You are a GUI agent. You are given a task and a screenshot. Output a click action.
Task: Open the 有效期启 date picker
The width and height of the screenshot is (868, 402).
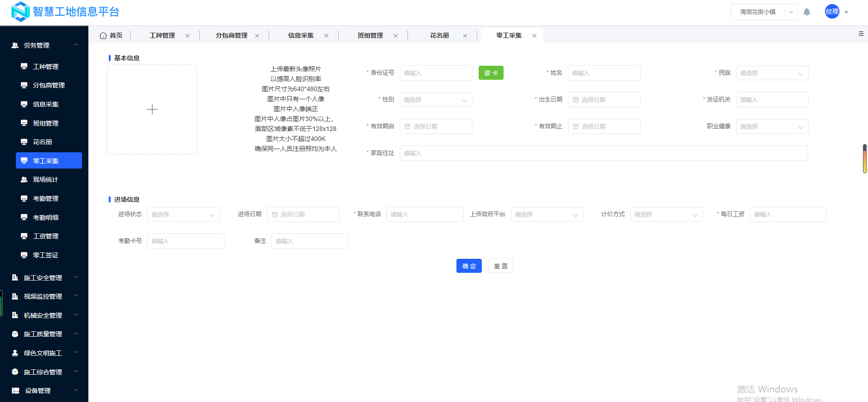(x=436, y=126)
